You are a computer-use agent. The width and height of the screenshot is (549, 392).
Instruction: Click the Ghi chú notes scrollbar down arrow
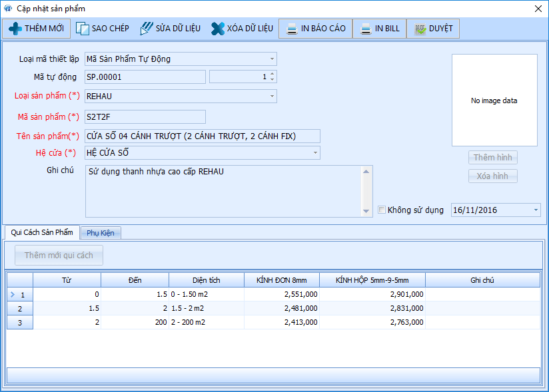[366, 211]
